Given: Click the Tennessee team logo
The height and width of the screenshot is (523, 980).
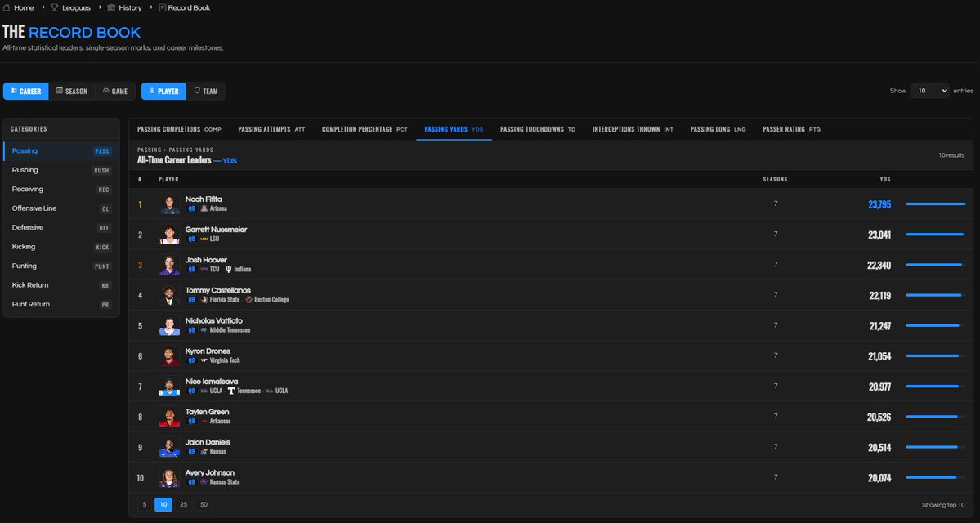Looking at the screenshot, I should click(x=231, y=391).
